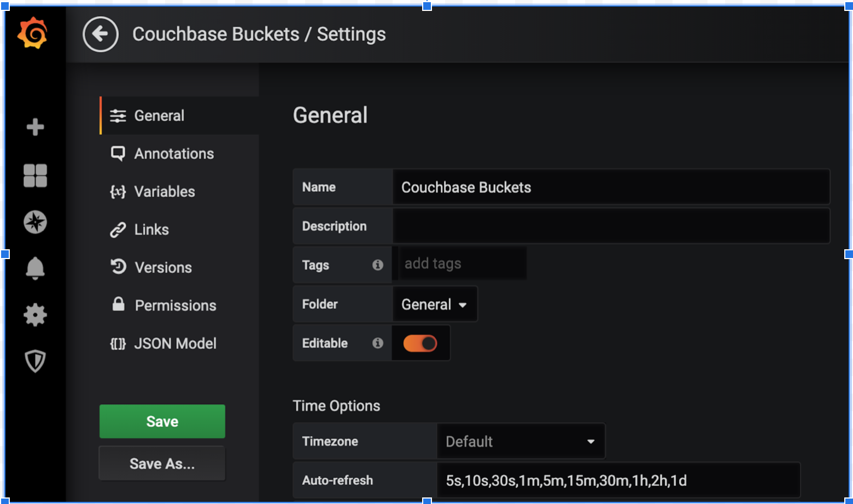Open Configuration with the gear icon

coord(35,315)
